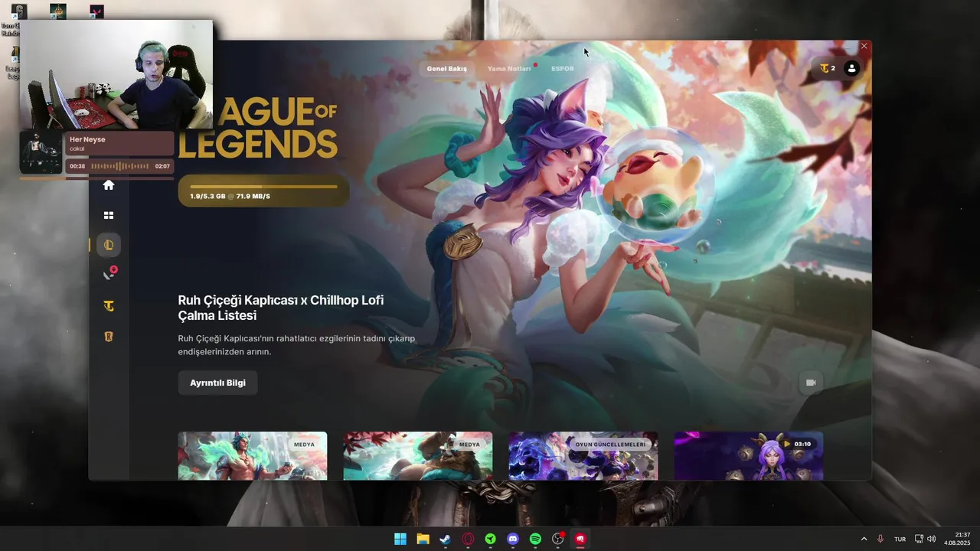Image resolution: width=980 pixels, height=551 pixels.
Task: Click the microphone icon in system tray
Action: (x=880, y=539)
